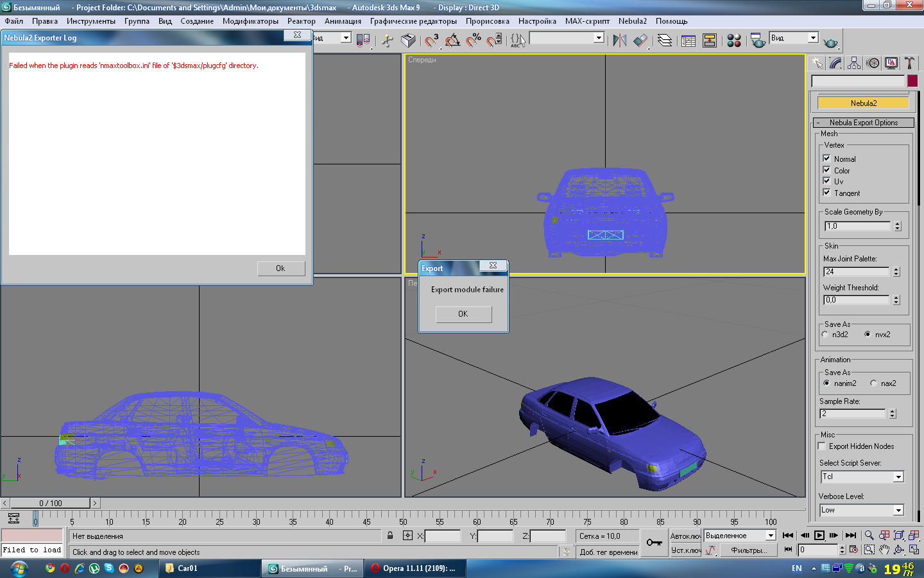Uncheck the Tangent vertex checkbox
The height and width of the screenshot is (578, 924).
coord(826,192)
